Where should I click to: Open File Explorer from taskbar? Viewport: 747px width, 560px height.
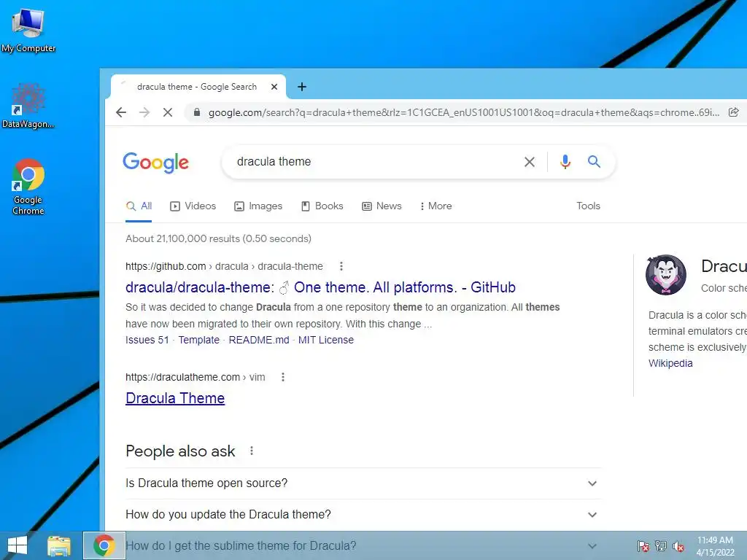click(x=59, y=546)
